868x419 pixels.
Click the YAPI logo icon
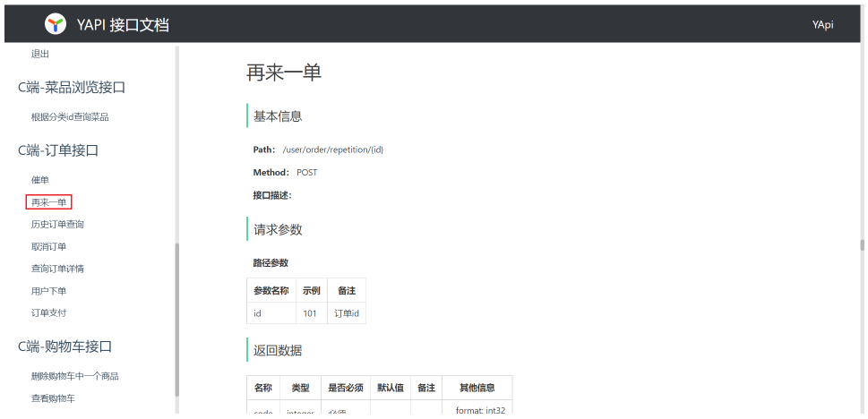(56, 24)
